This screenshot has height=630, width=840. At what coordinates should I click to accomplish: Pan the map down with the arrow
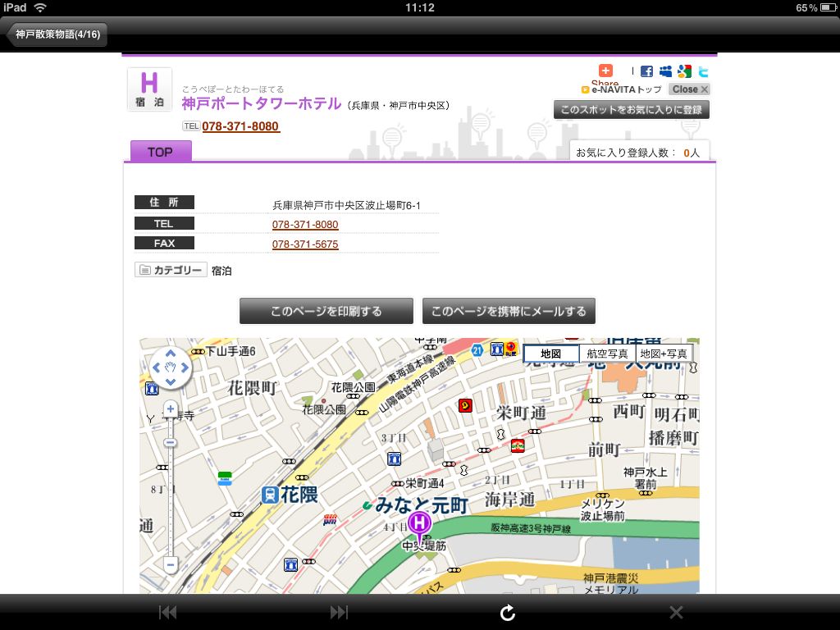[x=171, y=382]
